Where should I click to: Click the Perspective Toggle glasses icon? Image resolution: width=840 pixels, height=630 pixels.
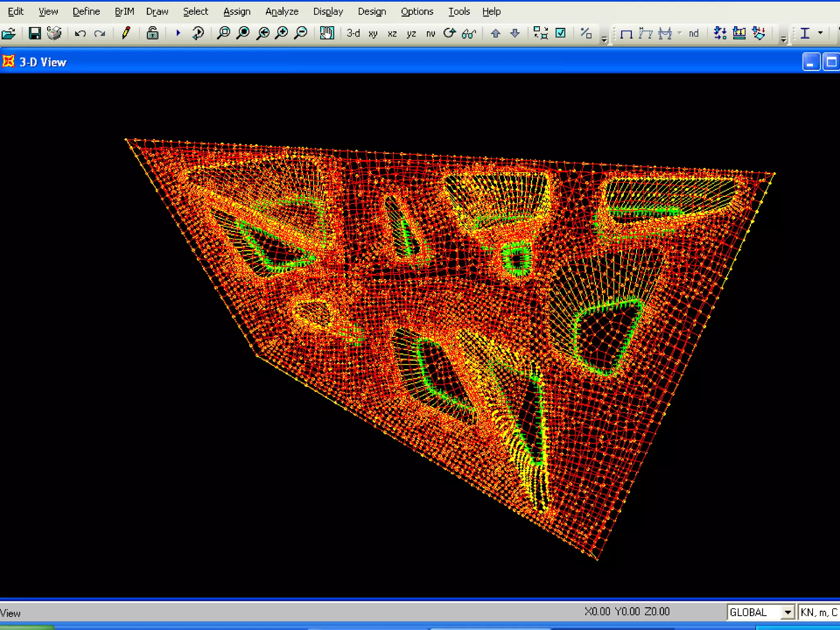[x=468, y=34]
